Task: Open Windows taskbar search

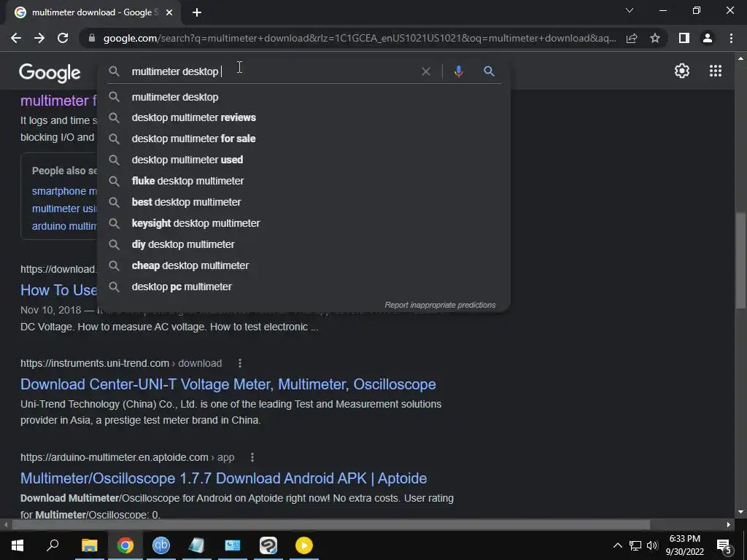Action: 53,545
